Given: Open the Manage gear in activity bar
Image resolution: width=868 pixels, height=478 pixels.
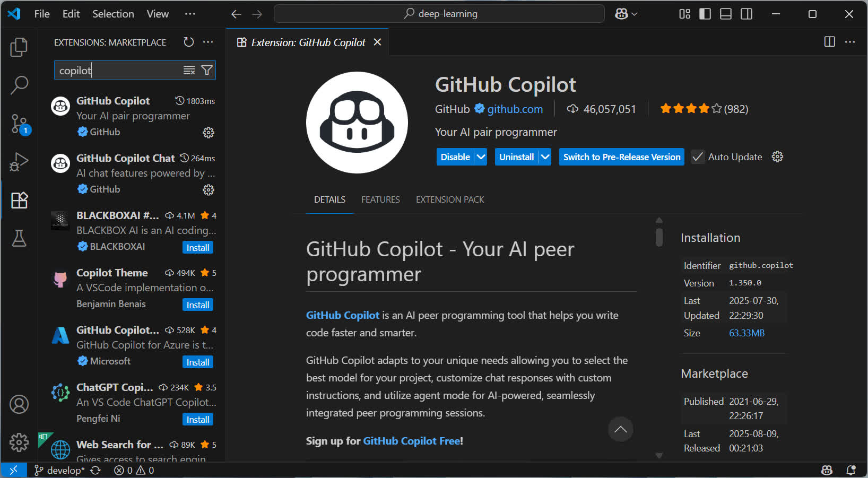Looking at the screenshot, I should (x=19, y=442).
